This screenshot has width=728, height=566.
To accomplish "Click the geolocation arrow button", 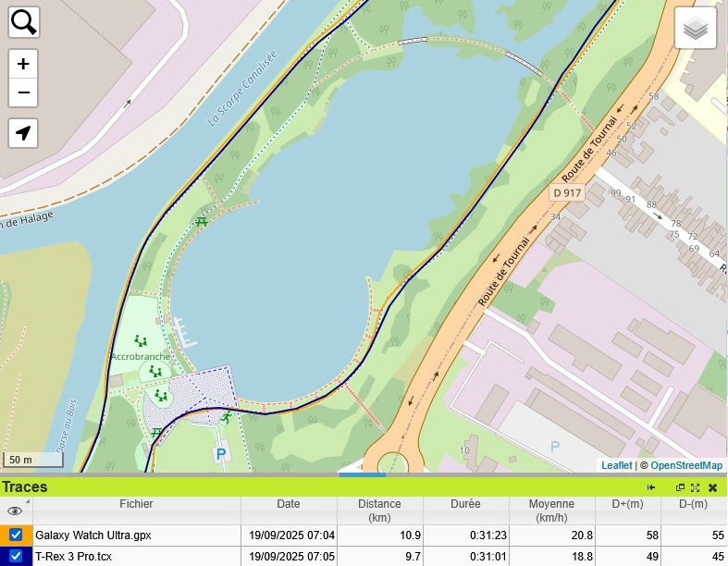I will pyautogui.click(x=23, y=133).
